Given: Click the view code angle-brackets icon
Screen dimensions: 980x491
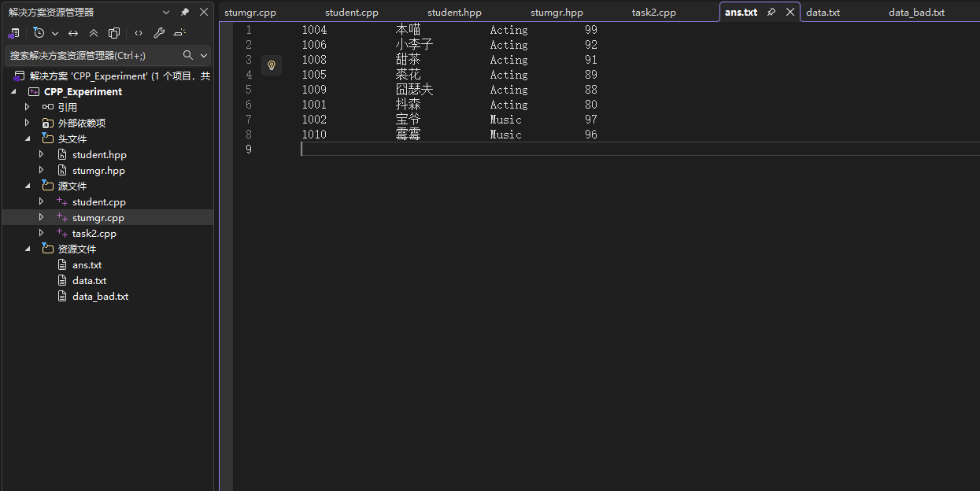Looking at the screenshot, I should pyautogui.click(x=139, y=33).
